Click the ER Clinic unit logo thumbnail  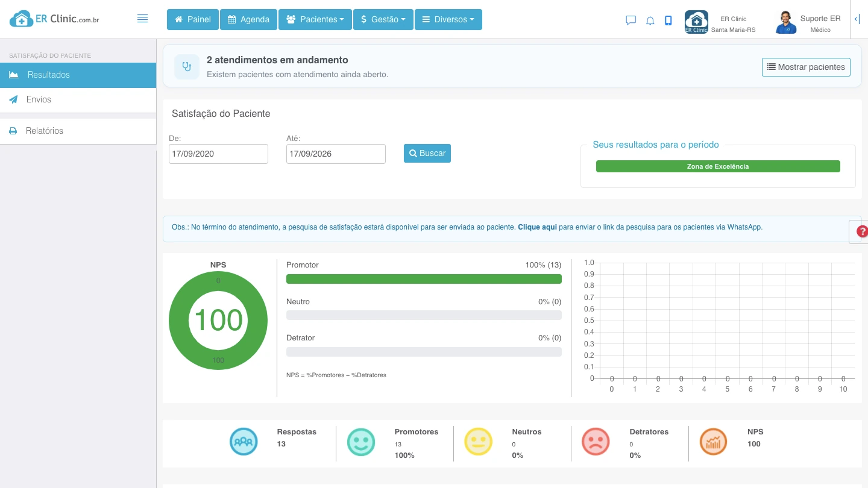point(696,22)
